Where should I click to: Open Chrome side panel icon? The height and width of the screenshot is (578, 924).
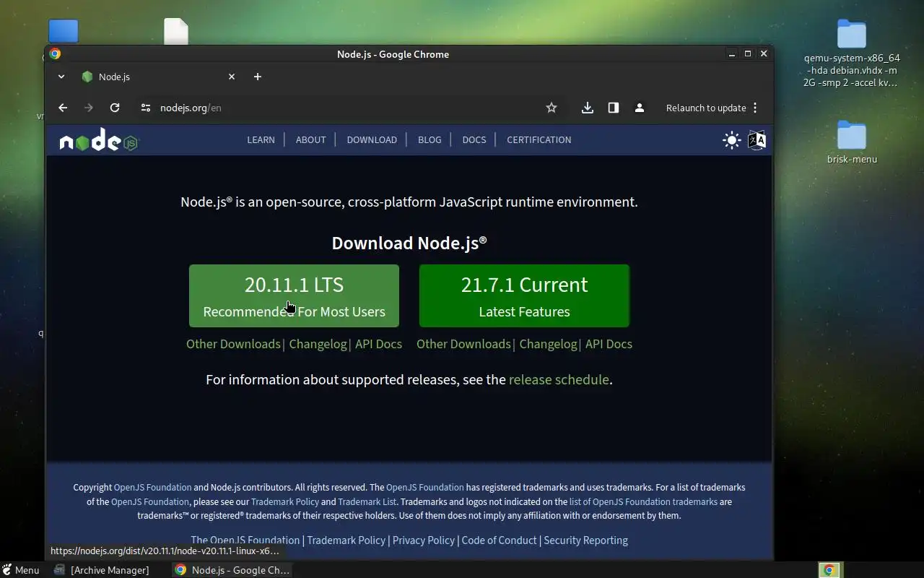(x=614, y=108)
